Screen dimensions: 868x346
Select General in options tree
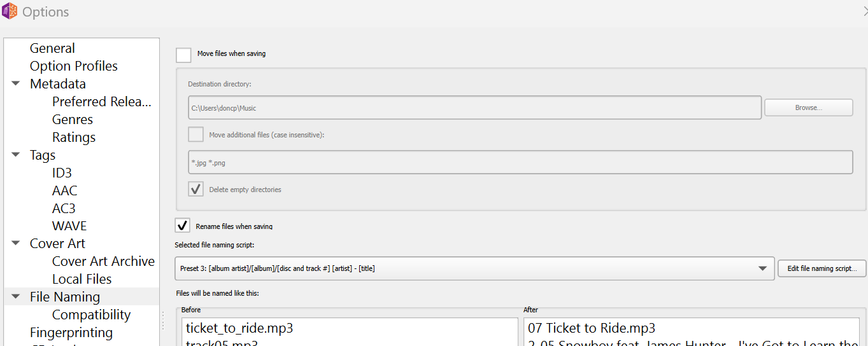(x=52, y=48)
